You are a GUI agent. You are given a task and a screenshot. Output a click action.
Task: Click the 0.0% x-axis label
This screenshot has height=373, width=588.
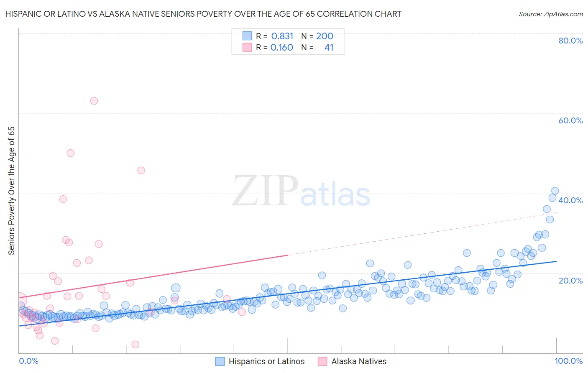(28, 361)
